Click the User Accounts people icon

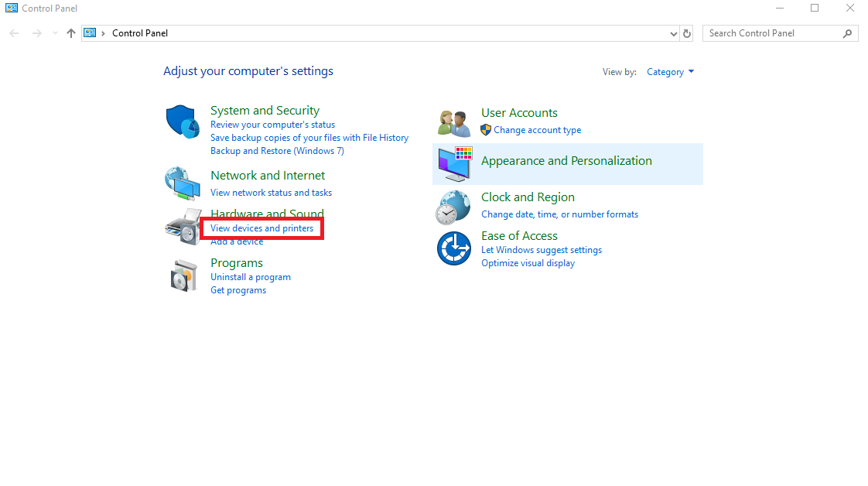[x=454, y=124]
